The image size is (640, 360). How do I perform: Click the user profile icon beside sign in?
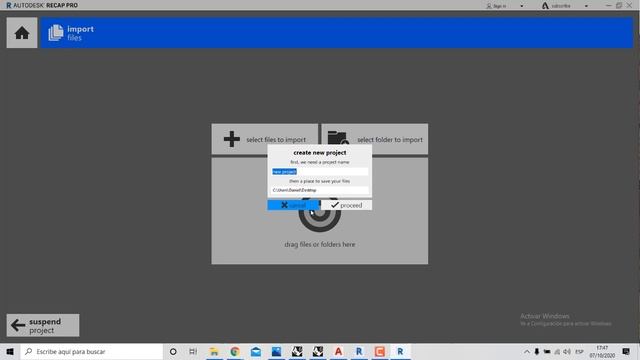[x=489, y=6]
